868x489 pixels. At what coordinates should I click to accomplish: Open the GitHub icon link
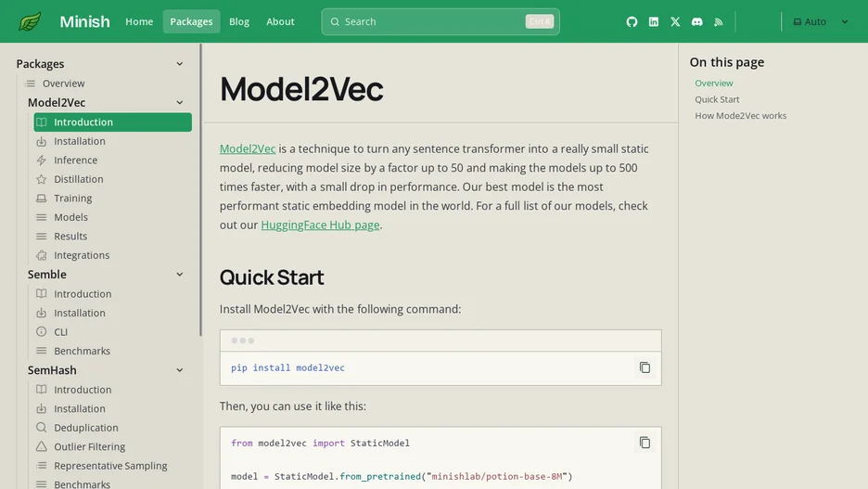(632, 21)
